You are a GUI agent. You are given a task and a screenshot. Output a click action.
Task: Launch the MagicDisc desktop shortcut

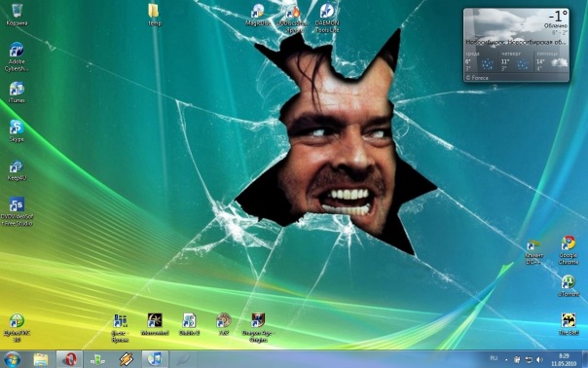click(258, 15)
